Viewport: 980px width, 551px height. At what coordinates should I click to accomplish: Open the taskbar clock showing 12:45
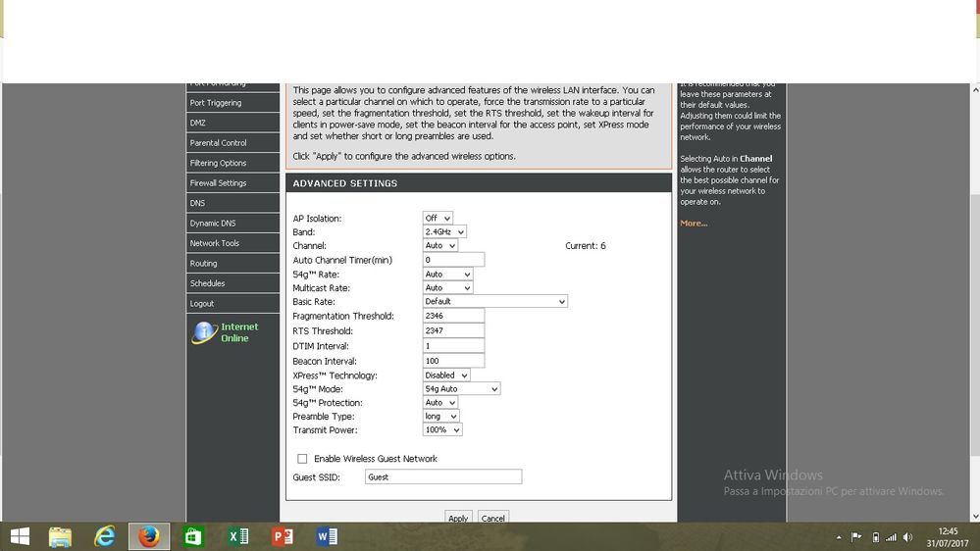[x=948, y=537]
